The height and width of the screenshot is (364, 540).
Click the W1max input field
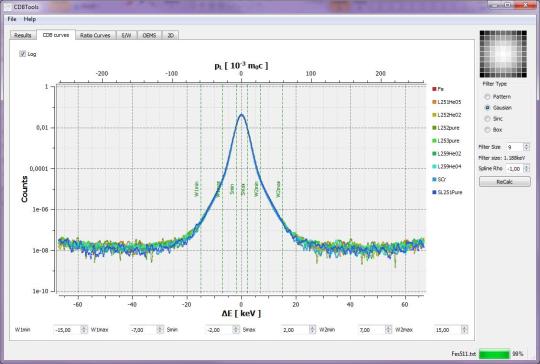pyautogui.click(x=143, y=330)
